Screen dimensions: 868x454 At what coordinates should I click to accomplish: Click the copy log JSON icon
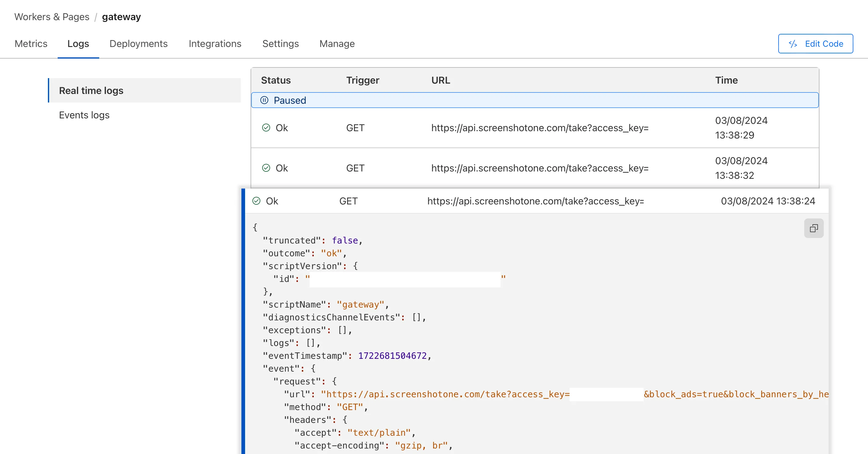(x=813, y=228)
